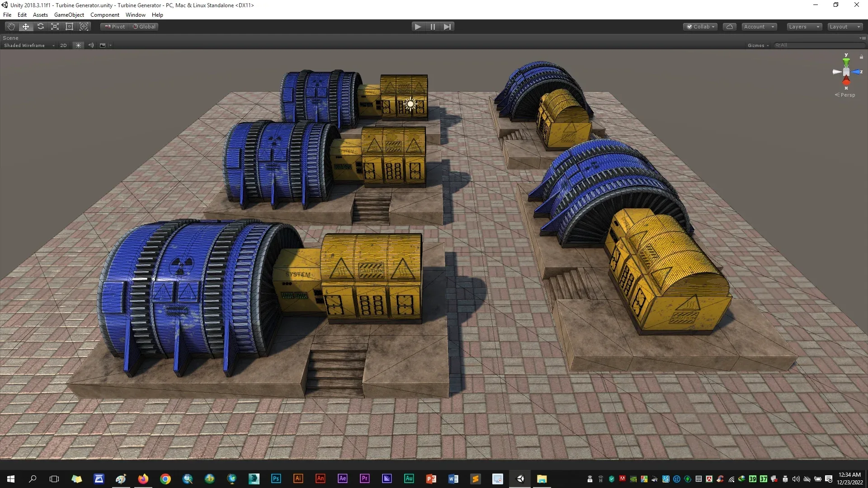Screen dimensions: 868x488
Task: Open the system tray volume control
Action: [x=796, y=479]
